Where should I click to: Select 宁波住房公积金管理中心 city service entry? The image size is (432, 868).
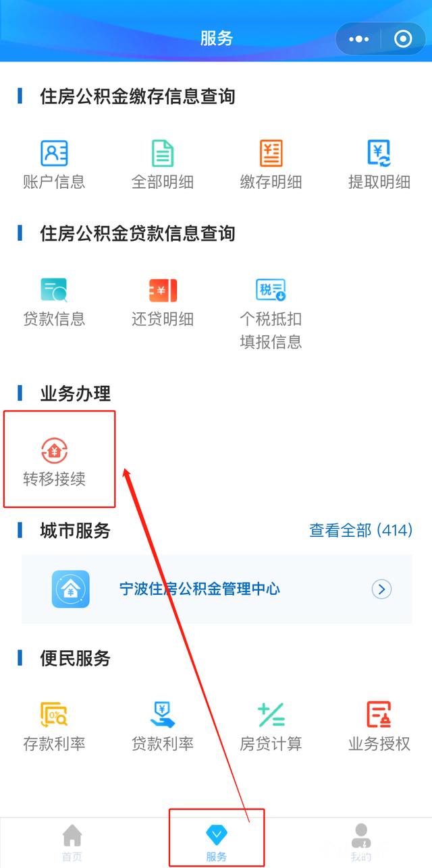pyautogui.click(x=217, y=589)
